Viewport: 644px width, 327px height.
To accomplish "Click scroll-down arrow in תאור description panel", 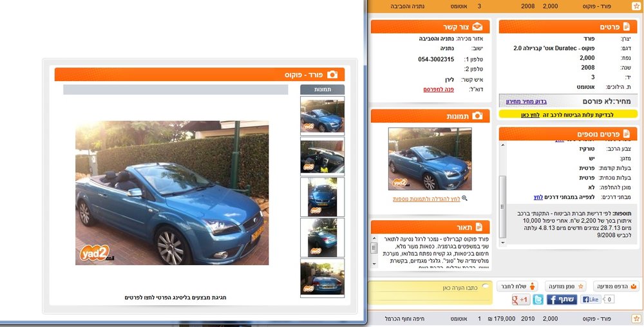I will coord(374,264).
